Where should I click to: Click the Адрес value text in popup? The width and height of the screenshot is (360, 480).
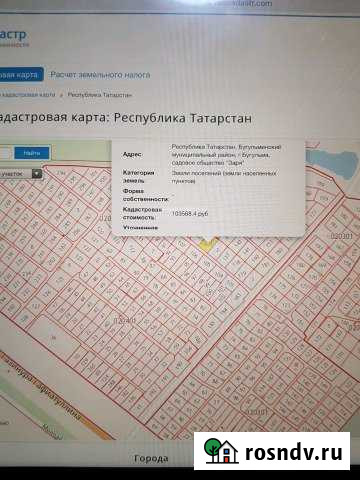pos(227,155)
